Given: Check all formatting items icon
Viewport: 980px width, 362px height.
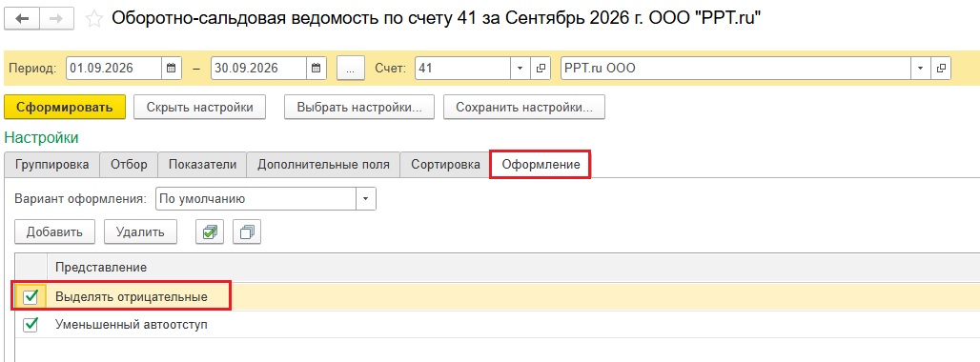Looking at the screenshot, I should coord(210,232).
